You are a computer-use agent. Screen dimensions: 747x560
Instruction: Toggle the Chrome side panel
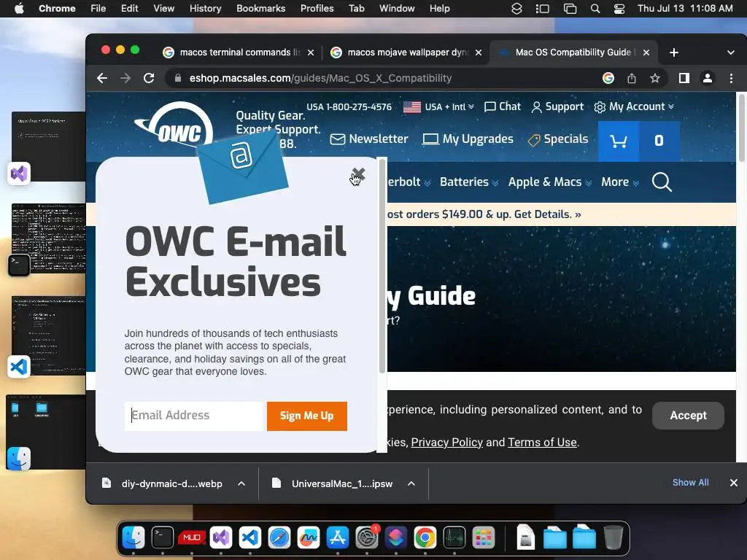(x=684, y=78)
